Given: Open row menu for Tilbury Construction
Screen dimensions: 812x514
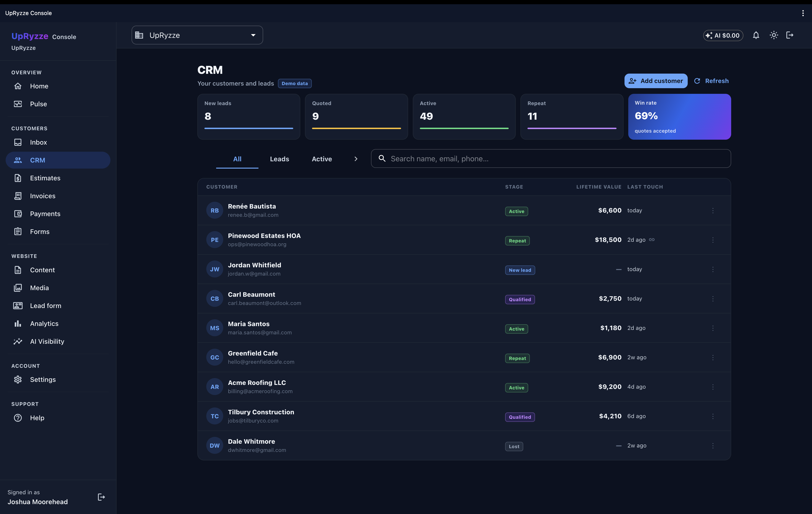Looking at the screenshot, I should click(x=713, y=416).
